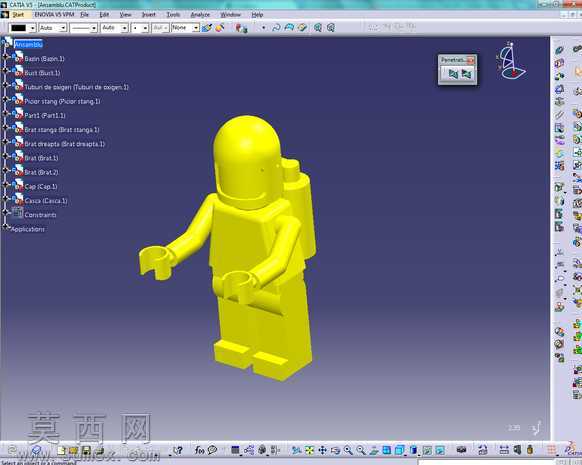Click the Hide/Show icon
The height and width of the screenshot is (465, 582).
point(427,450)
